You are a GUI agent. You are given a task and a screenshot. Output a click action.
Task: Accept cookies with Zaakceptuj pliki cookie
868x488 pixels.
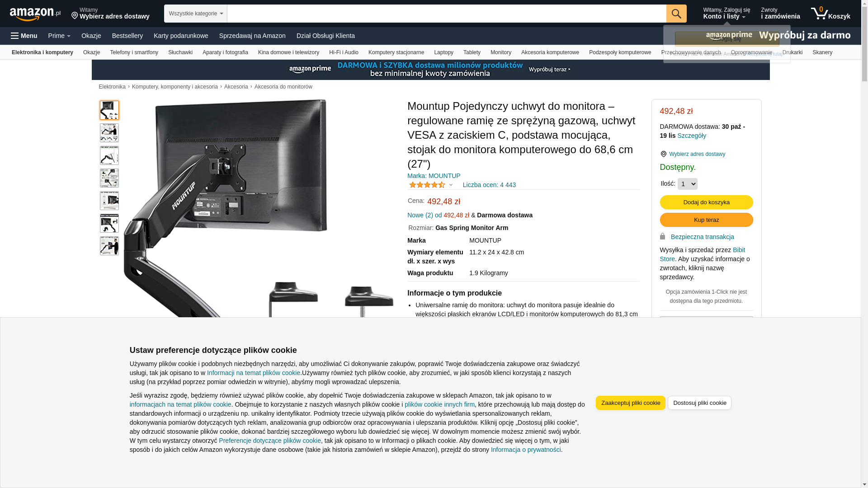(630, 403)
